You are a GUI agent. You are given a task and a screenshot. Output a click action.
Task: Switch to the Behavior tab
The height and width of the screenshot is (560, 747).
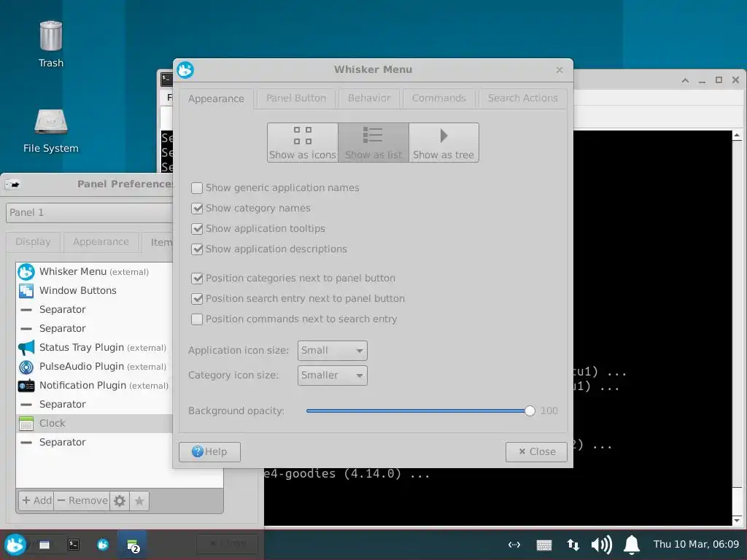pyautogui.click(x=368, y=98)
